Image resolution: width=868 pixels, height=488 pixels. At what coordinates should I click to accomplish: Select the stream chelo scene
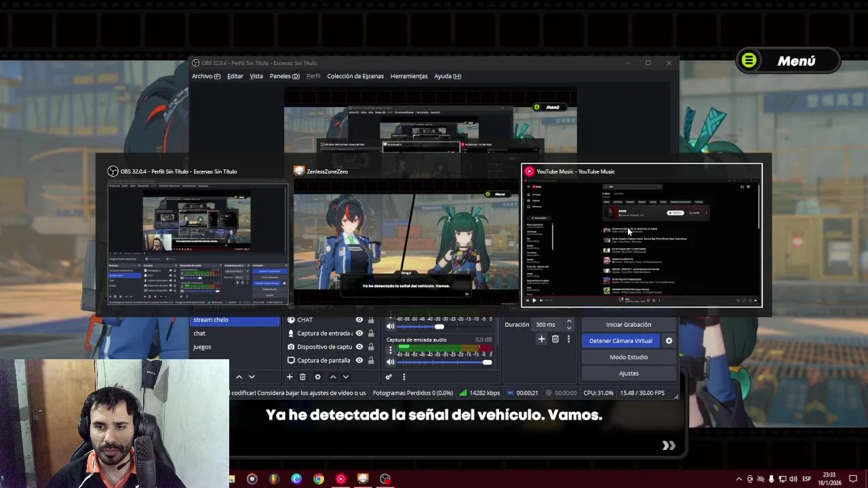[x=235, y=321]
